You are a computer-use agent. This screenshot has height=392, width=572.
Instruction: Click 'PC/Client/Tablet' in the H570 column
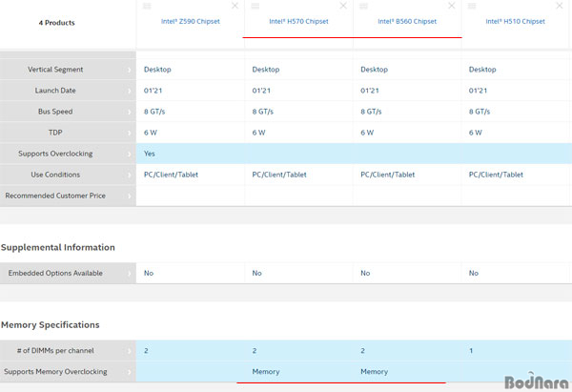(279, 175)
